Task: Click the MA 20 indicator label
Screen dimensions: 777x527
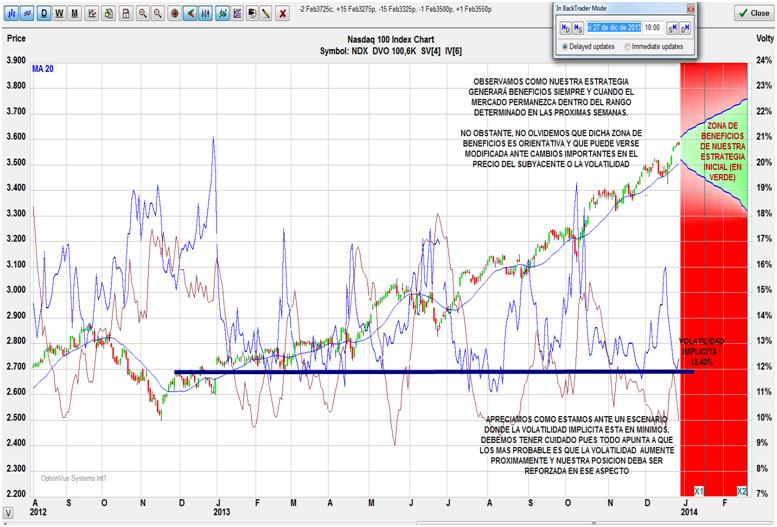Action: tap(43, 69)
